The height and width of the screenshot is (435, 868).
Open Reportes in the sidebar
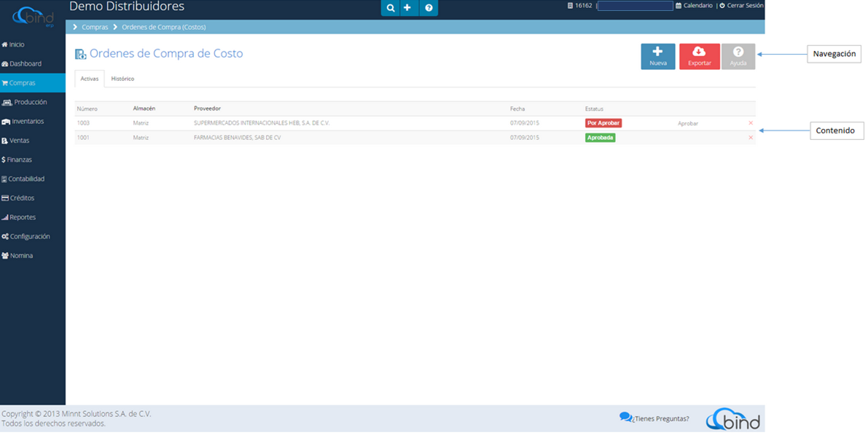(x=18, y=217)
